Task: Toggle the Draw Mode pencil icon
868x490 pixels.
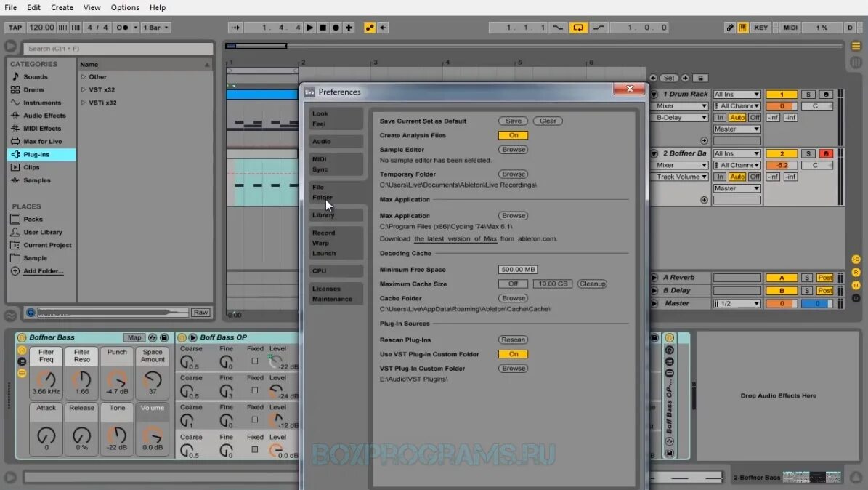Action: [729, 27]
